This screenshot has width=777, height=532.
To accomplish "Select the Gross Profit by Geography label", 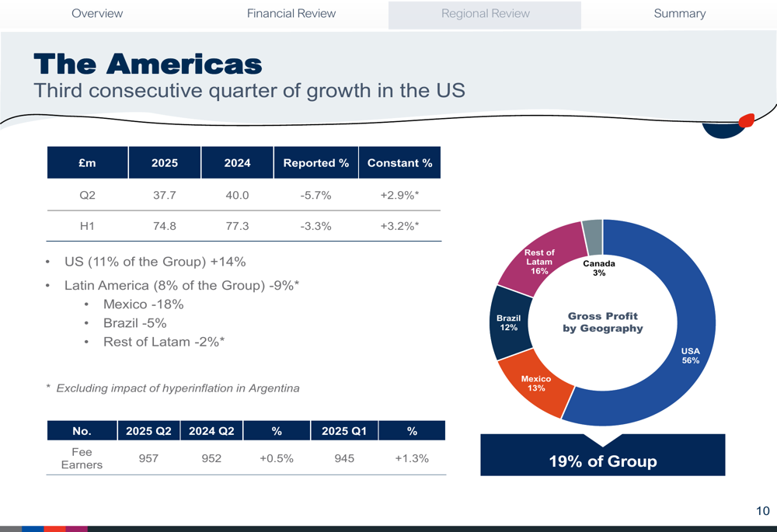I will coord(602,322).
